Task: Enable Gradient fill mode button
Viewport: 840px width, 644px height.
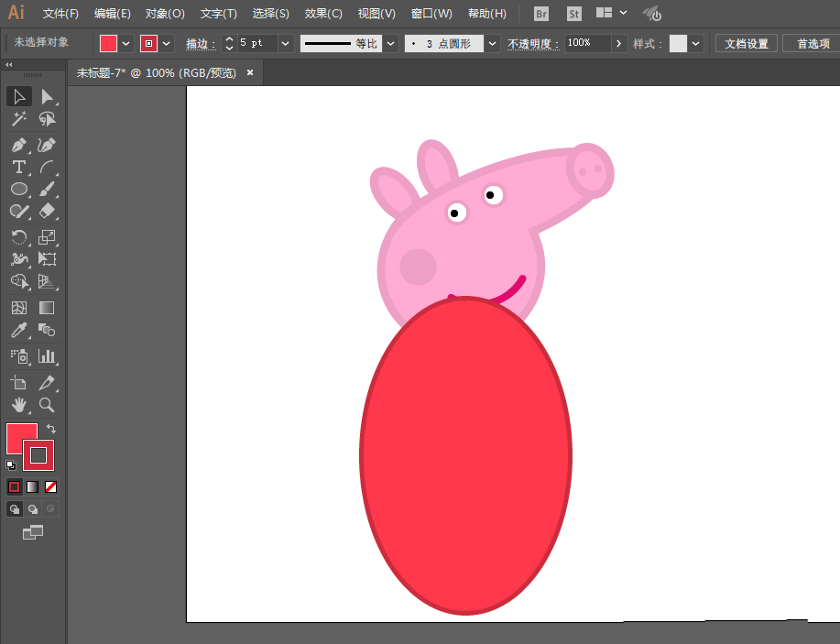Action: [x=33, y=487]
